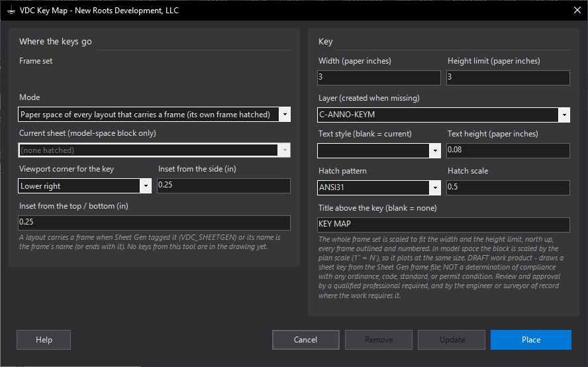Click the Height limit field
The image size is (588, 367).
[508, 78]
